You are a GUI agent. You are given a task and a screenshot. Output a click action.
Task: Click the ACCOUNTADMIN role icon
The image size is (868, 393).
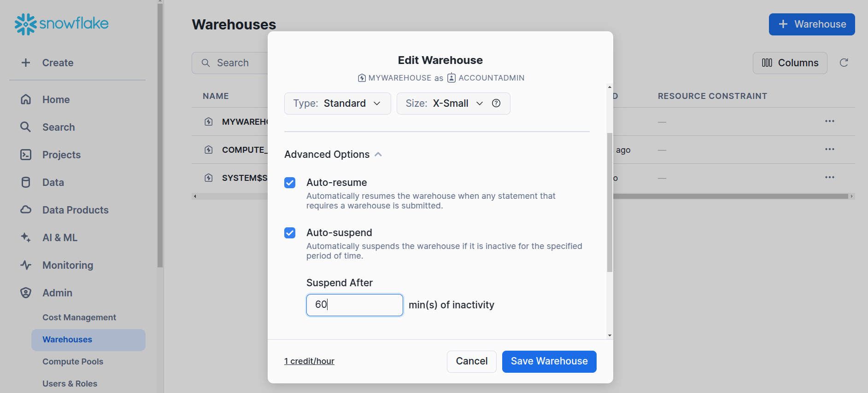pyautogui.click(x=452, y=78)
